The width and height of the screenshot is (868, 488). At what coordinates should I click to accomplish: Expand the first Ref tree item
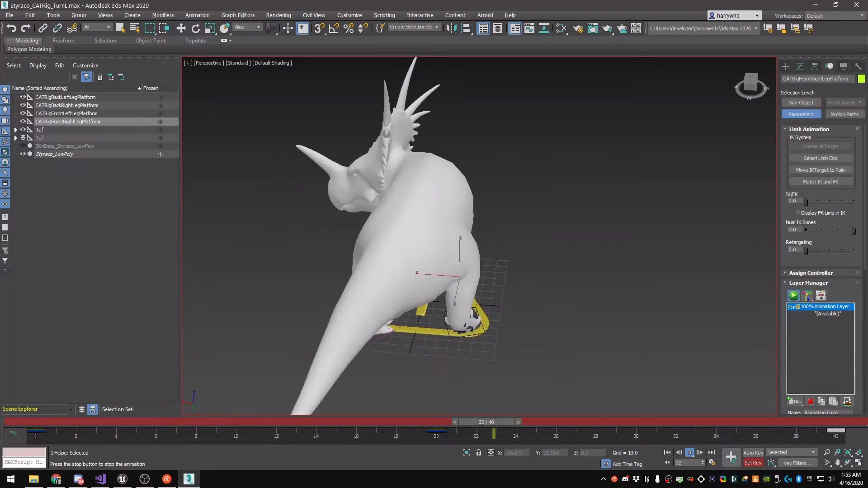[15, 130]
